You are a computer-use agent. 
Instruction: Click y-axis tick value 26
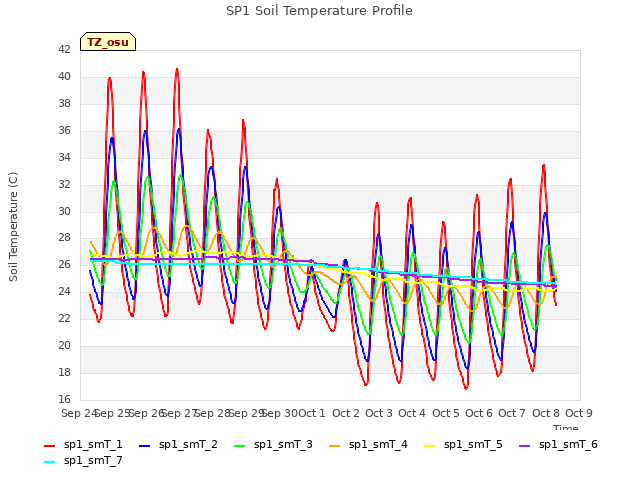click(x=64, y=264)
